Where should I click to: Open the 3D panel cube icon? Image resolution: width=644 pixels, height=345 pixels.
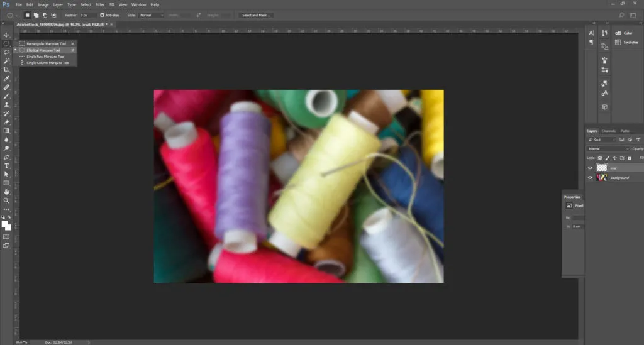click(604, 107)
